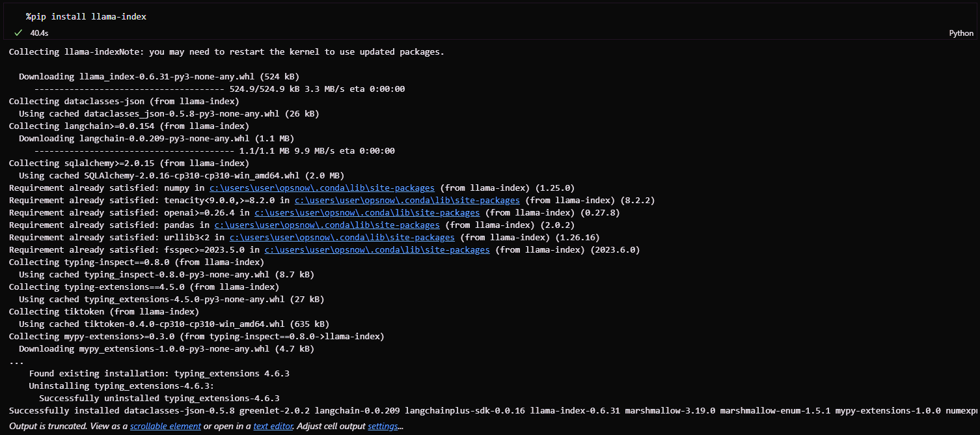This screenshot has width=980, height=435.
Task: Open the site-packages link for urllib3
Action: pyautogui.click(x=342, y=237)
